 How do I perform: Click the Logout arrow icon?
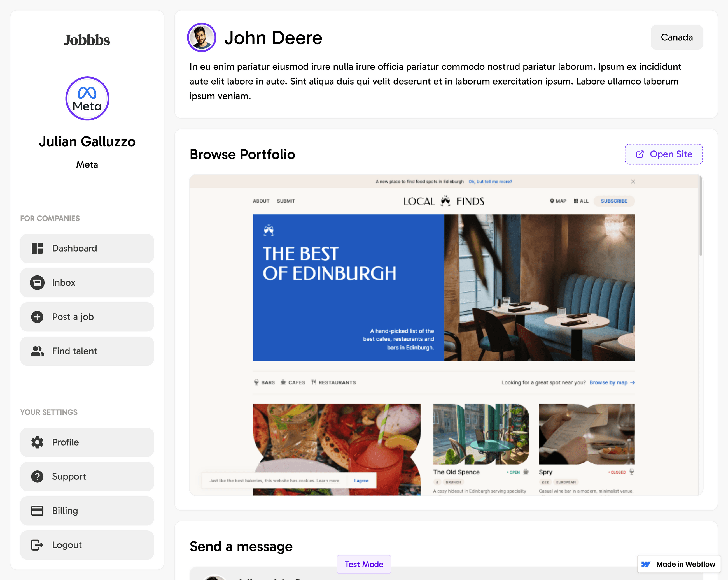pyautogui.click(x=37, y=545)
